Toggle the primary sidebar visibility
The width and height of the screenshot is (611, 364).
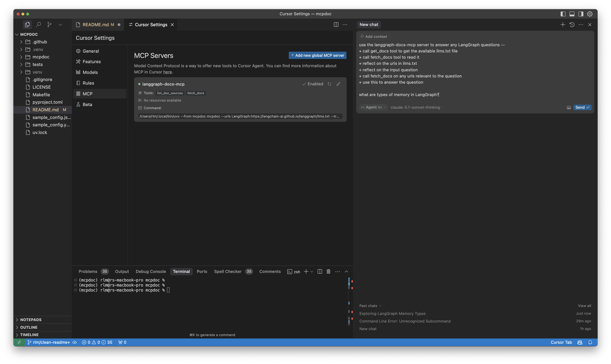(x=563, y=14)
